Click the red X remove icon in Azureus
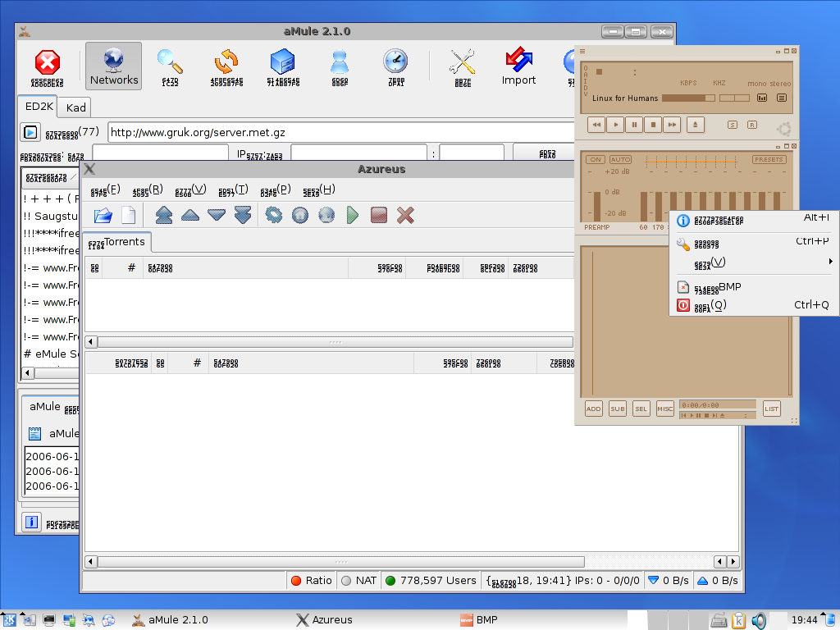Viewport: 840px width, 630px height. [405, 216]
